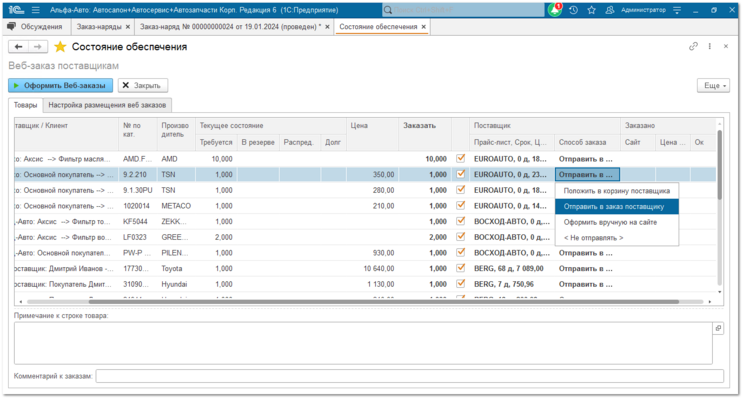Choose Оформить вручную на сайте option
The width and height of the screenshot is (743, 399).
(x=616, y=222)
